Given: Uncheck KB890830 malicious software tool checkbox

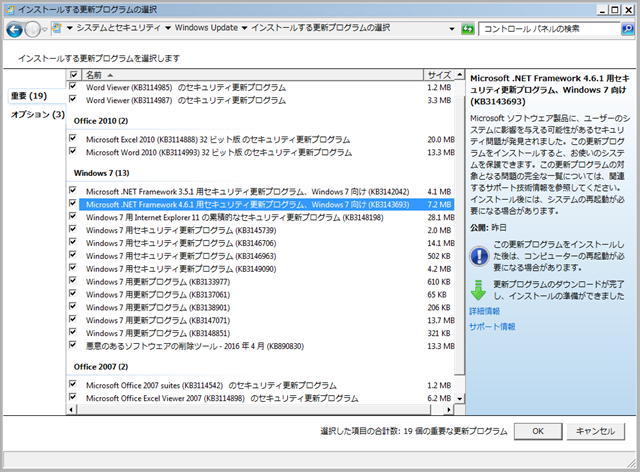Looking at the screenshot, I should tap(73, 345).
